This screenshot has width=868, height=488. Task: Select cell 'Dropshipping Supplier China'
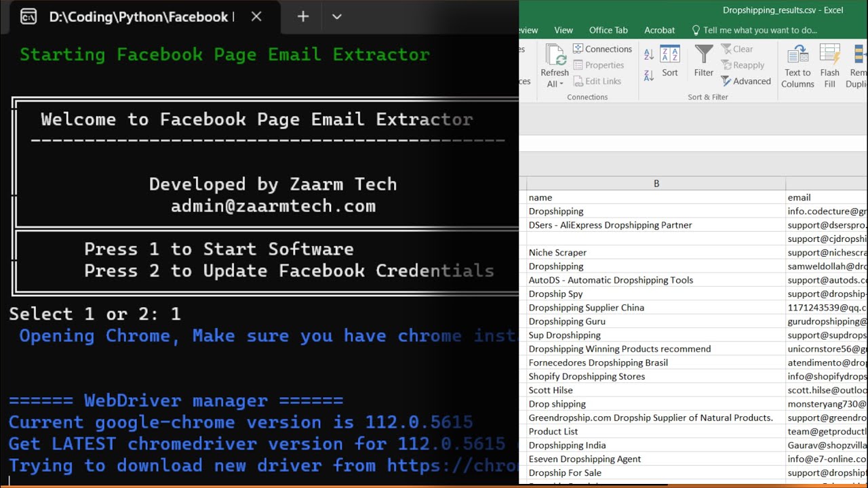point(656,307)
